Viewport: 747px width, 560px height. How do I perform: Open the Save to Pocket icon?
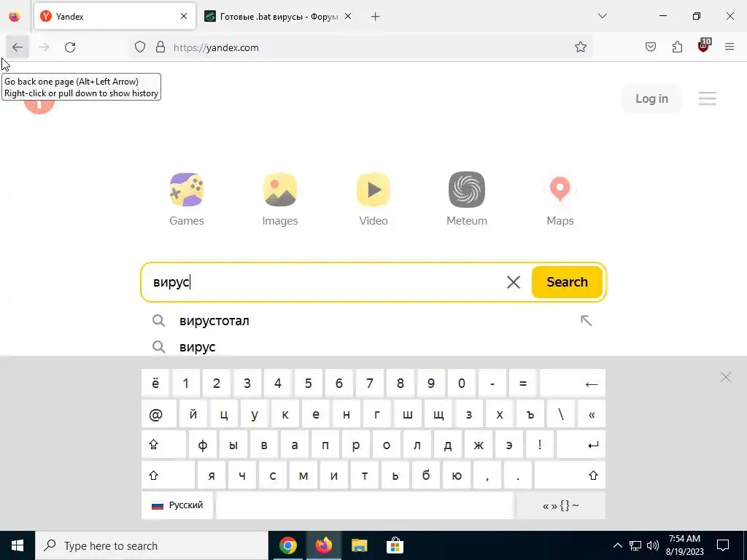tap(650, 47)
